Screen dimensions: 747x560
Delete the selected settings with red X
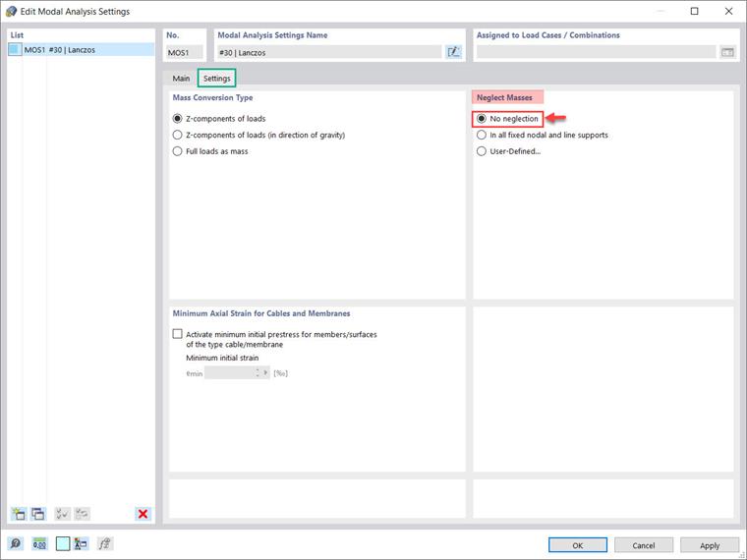(x=143, y=514)
